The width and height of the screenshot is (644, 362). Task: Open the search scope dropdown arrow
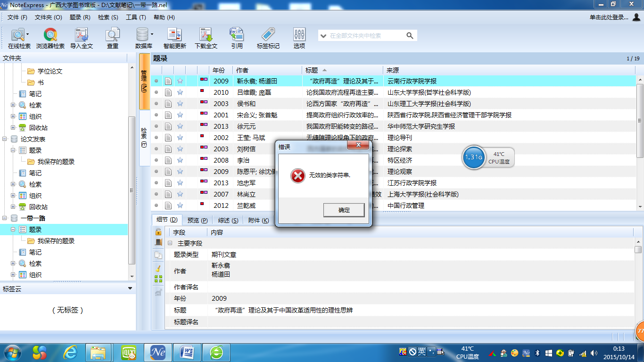coord(324,36)
